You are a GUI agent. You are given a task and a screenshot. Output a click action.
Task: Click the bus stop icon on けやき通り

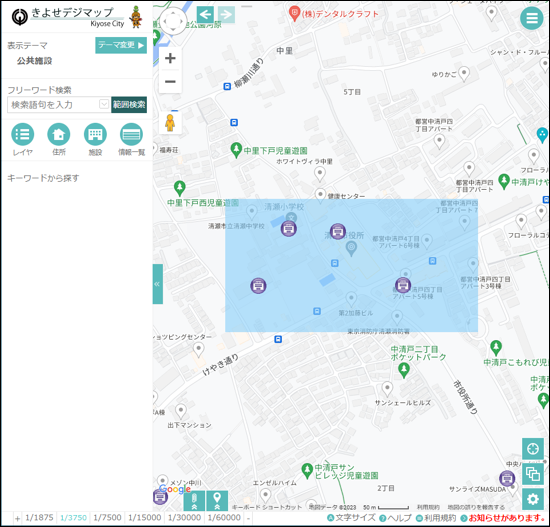(278, 339)
